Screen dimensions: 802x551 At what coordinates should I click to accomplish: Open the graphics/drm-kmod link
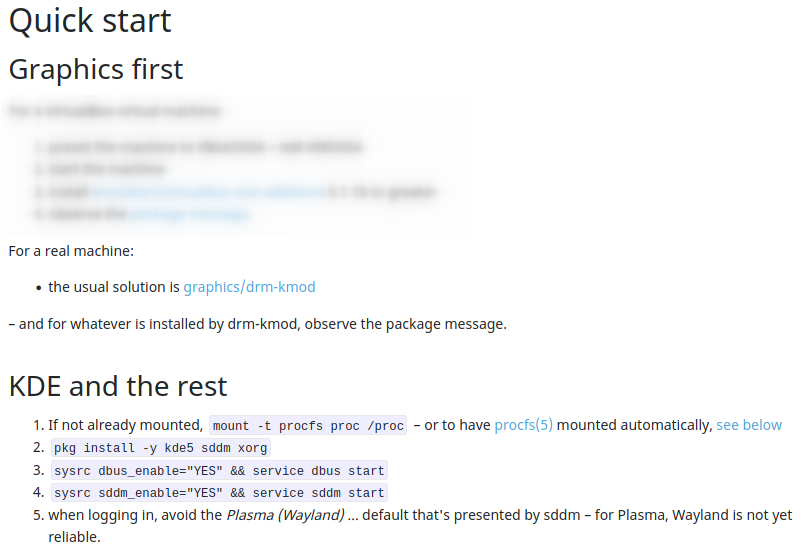point(249,287)
